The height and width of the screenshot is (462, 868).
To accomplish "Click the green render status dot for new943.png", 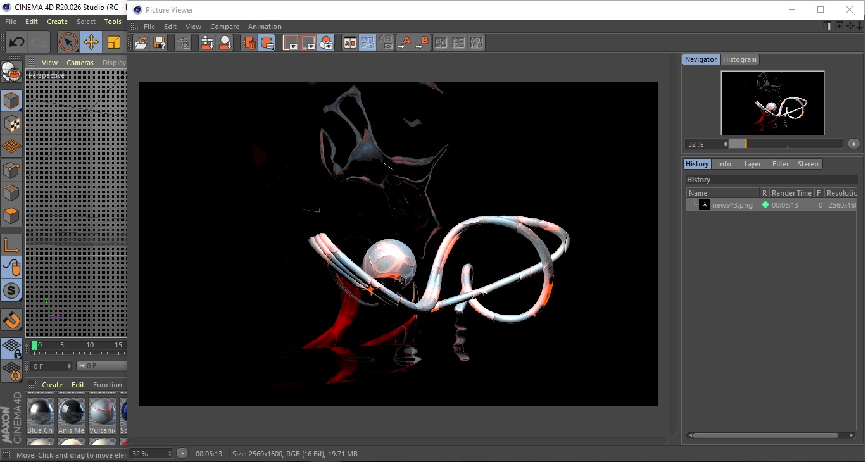I will point(765,205).
